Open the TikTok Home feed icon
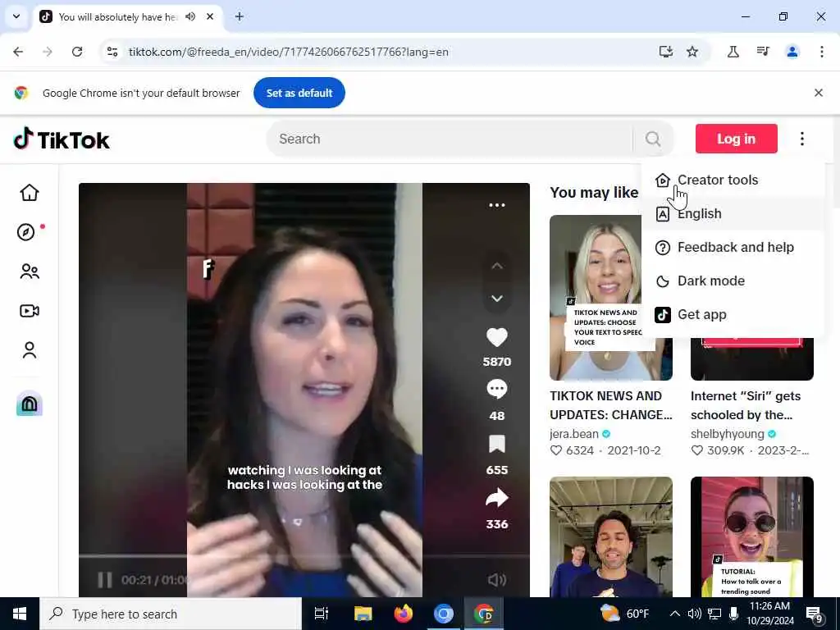840x630 pixels. click(x=30, y=192)
